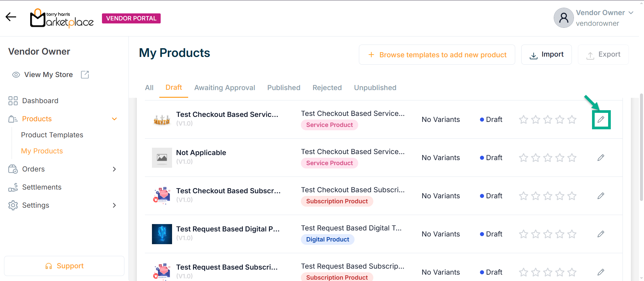Switch to Awaiting Approval tab

224,88
